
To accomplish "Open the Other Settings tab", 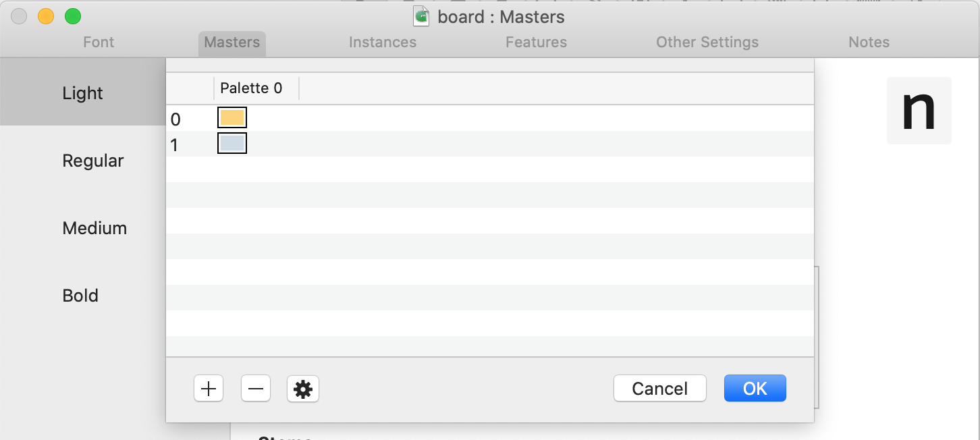I will pos(707,43).
